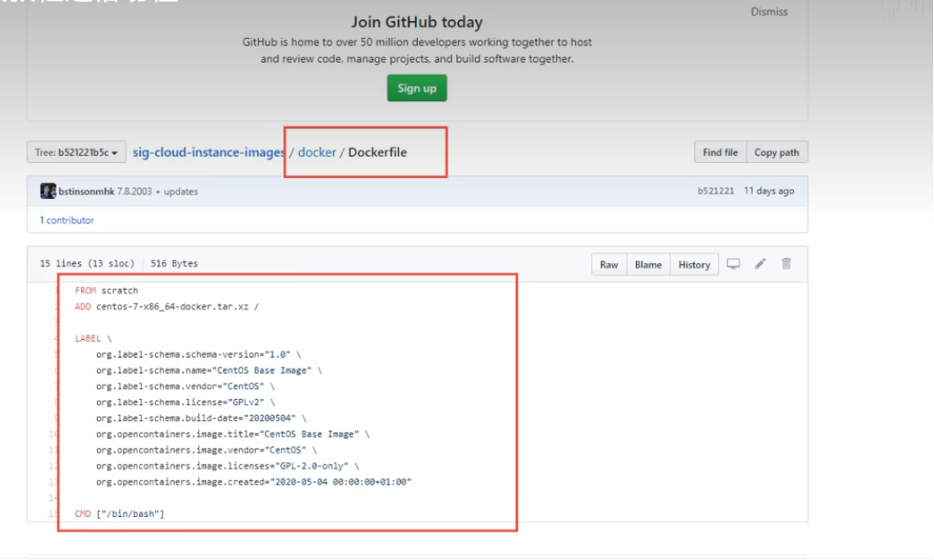This screenshot has height=560, width=934.
Task: Click the 'LABEL \' code line
Action: tap(94, 339)
